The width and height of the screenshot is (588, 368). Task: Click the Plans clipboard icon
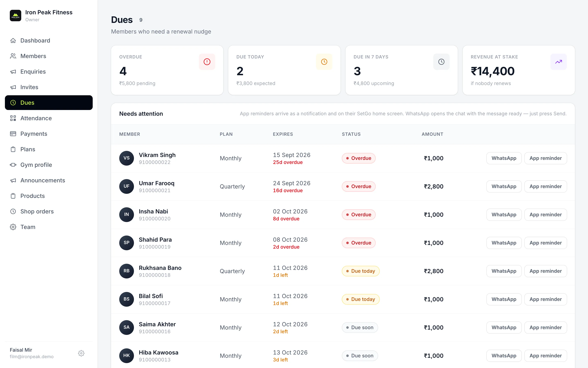[13, 149]
